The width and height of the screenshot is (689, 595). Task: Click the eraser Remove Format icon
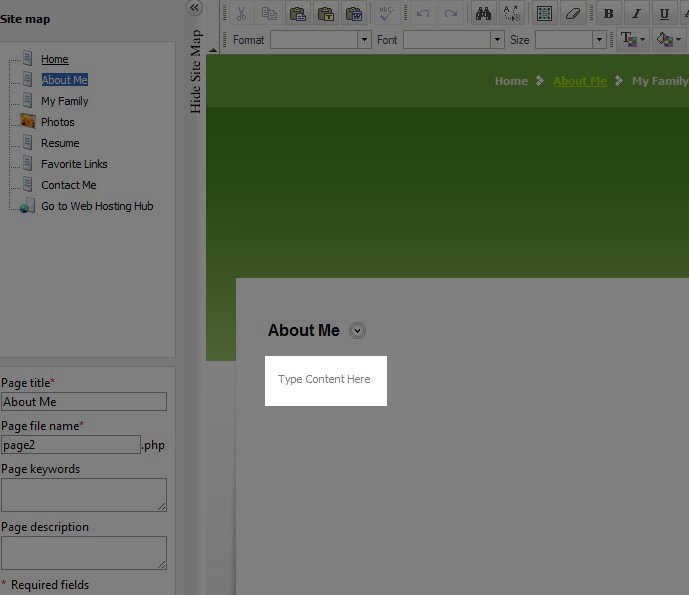point(572,14)
